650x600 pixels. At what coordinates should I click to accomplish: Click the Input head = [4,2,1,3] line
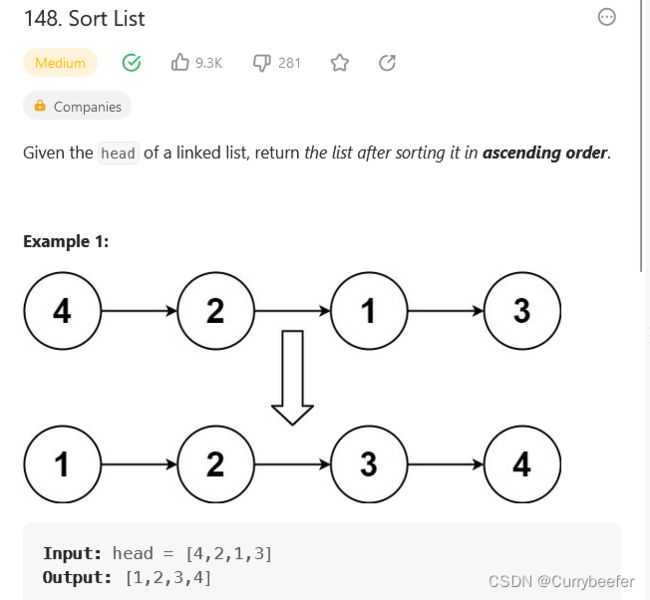coord(157,553)
